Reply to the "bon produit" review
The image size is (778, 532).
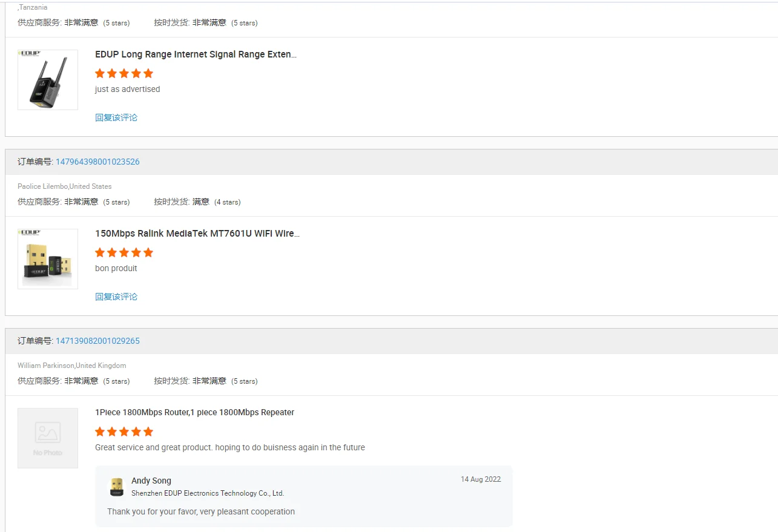tap(116, 297)
